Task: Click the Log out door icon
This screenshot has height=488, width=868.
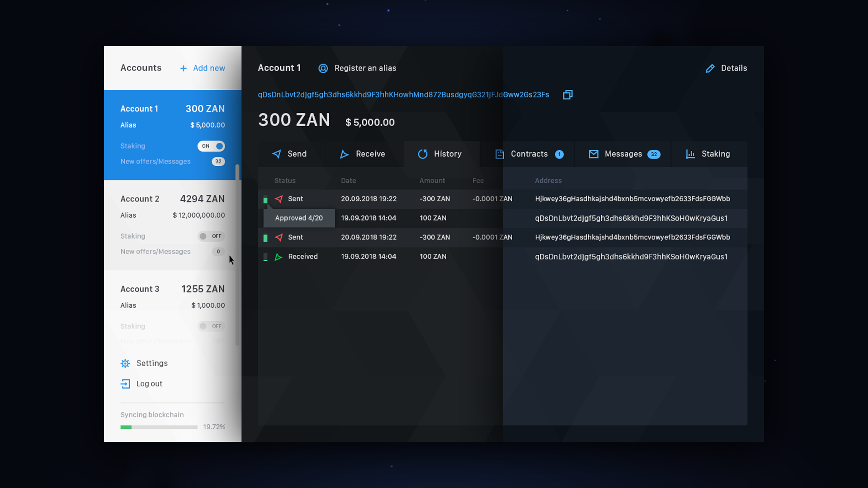Action: click(x=125, y=384)
